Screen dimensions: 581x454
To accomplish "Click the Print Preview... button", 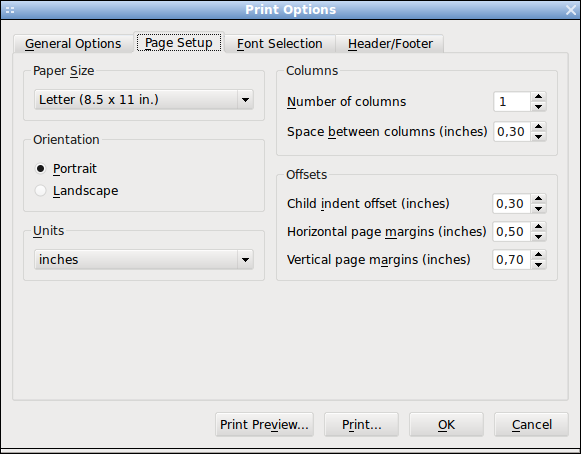I will point(264,424).
